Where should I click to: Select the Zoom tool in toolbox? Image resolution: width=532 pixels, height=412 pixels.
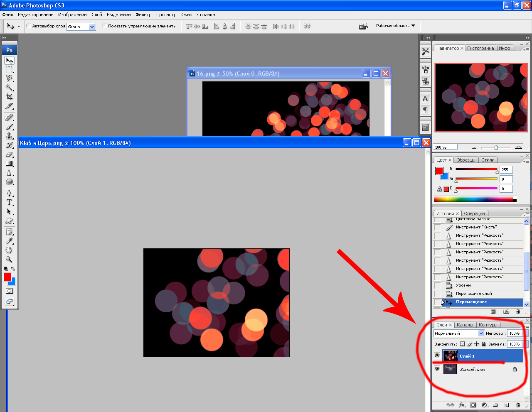tap(9, 260)
